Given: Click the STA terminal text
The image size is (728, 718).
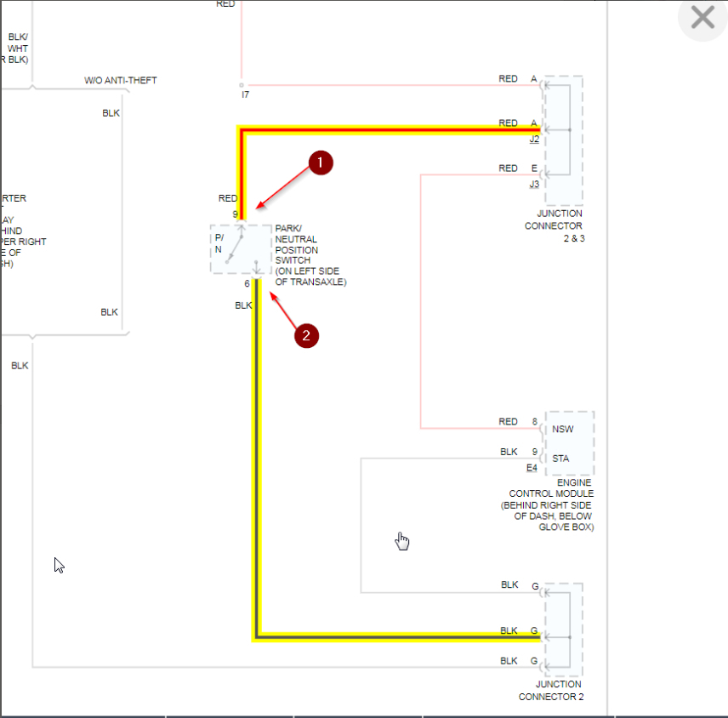Looking at the screenshot, I should (560, 459).
